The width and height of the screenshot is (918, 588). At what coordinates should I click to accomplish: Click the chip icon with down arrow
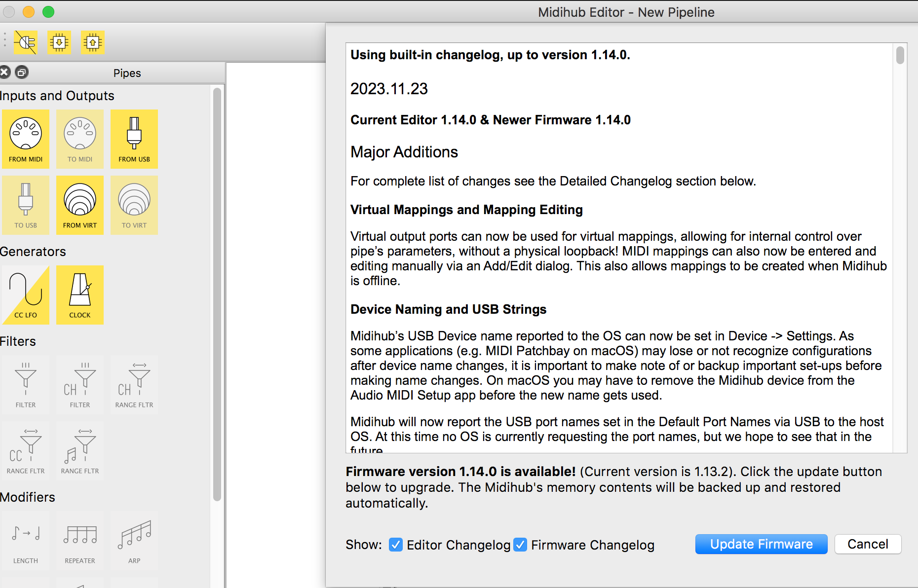59,42
